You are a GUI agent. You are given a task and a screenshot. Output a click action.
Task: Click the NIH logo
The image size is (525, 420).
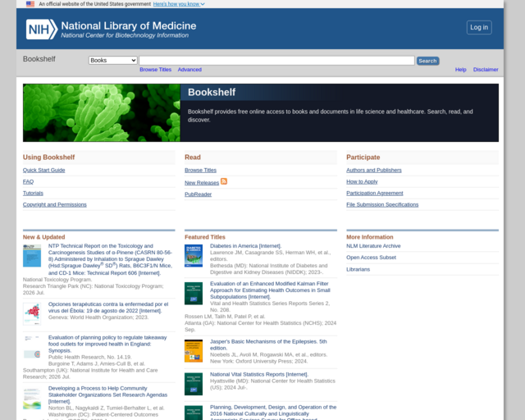[42, 30]
